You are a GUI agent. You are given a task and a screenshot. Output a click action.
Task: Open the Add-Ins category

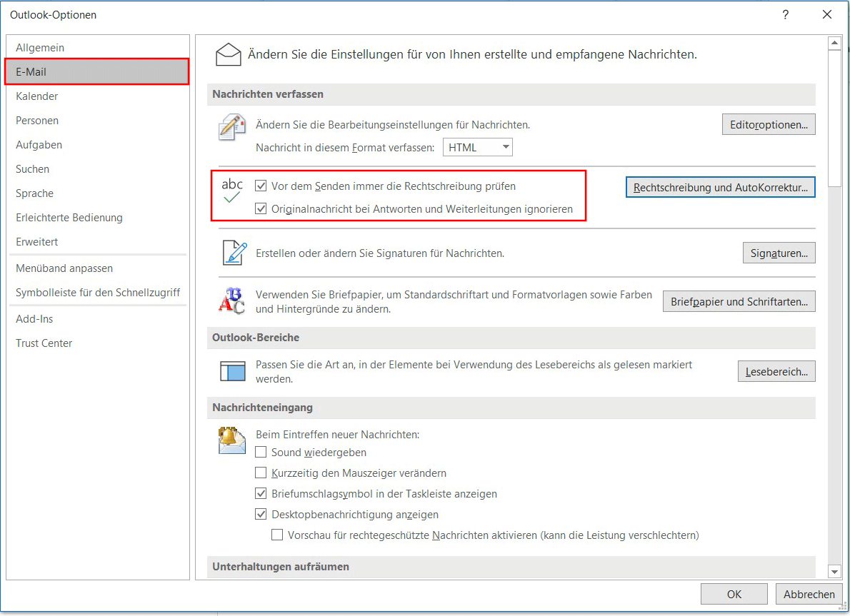(x=98, y=319)
